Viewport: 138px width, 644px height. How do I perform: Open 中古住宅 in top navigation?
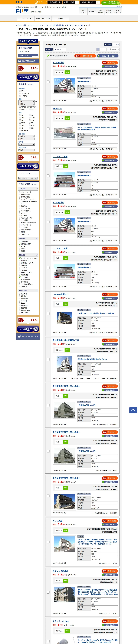click(92, 11)
